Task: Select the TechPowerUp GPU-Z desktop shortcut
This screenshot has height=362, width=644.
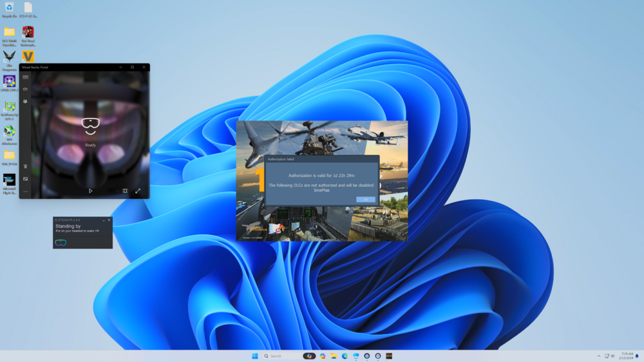Action: point(9,110)
